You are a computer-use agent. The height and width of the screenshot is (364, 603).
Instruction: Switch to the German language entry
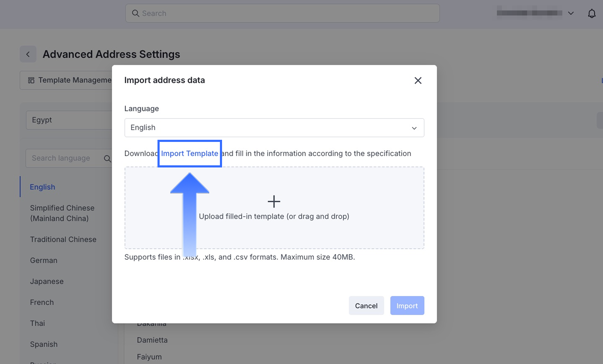[x=44, y=260]
